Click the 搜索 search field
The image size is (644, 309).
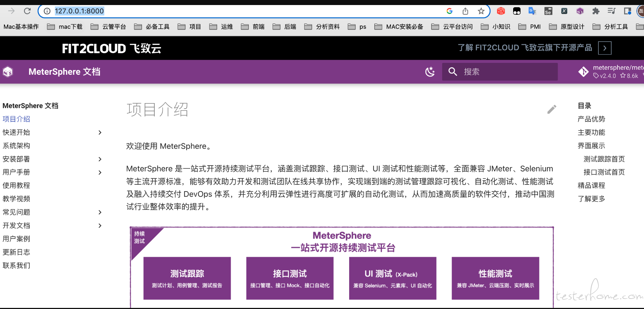click(500, 72)
